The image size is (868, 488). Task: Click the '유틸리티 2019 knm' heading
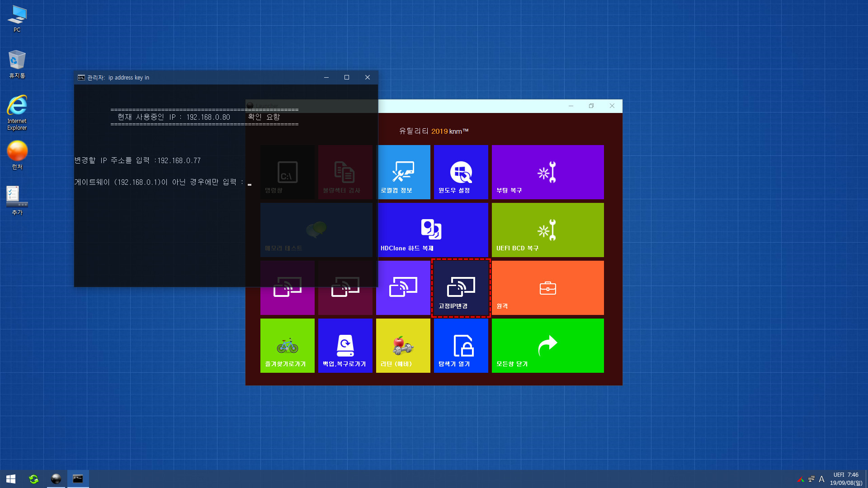point(434,131)
